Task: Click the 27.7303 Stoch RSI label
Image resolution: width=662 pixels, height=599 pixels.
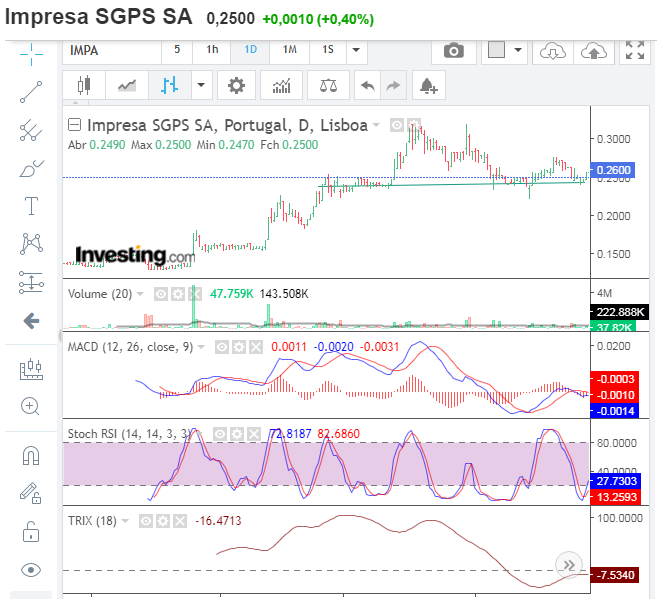Action: (x=616, y=481)
